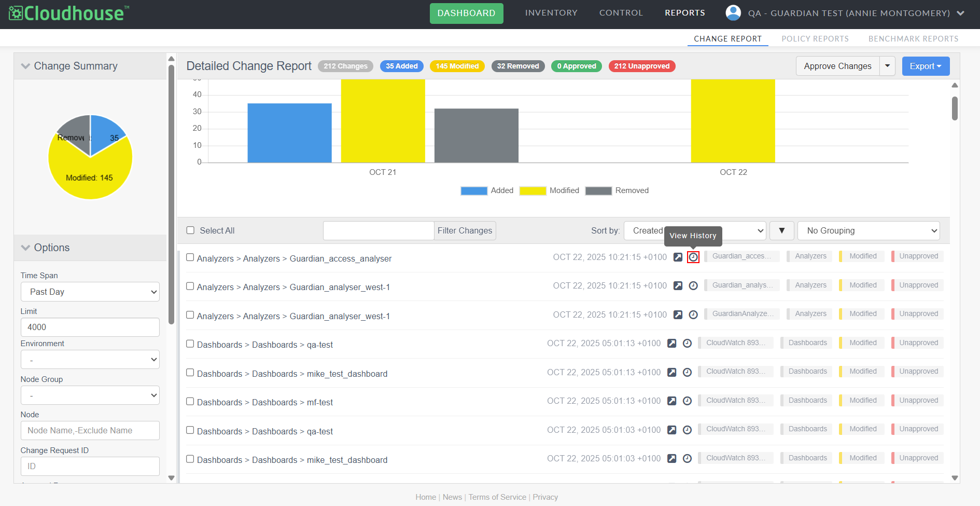Click View History icon for Guardian_access_analyser
The height and width of the screenshot is (506, 980).
coord(693,257)
